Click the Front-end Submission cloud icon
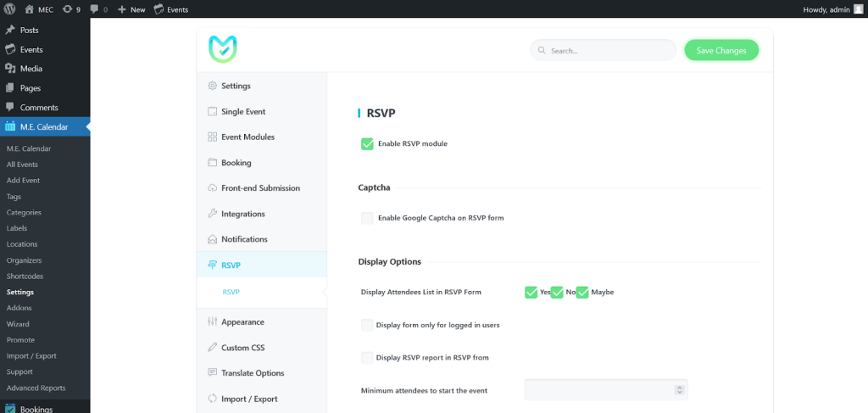 [x=212, y=188]
